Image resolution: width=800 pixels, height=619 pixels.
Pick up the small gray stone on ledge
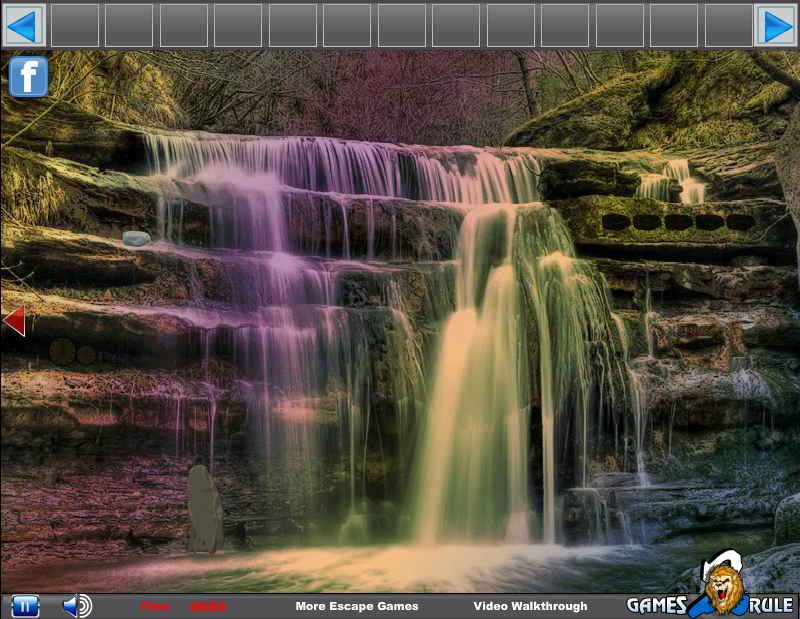tap(137, 238)
